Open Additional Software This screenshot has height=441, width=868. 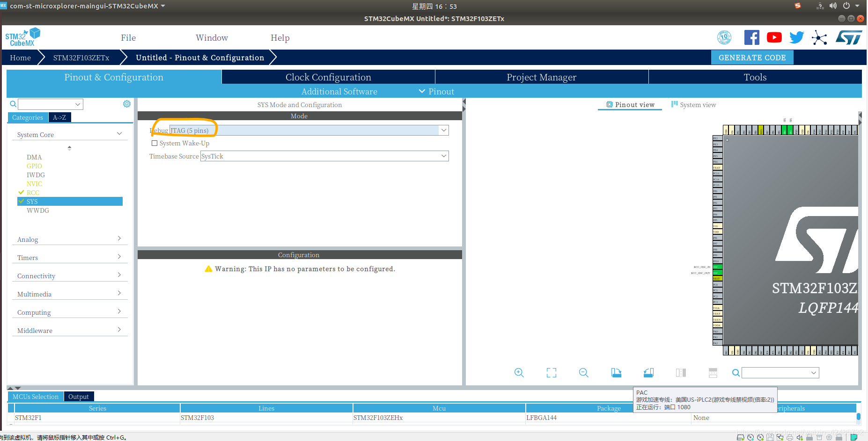(339, 91)
